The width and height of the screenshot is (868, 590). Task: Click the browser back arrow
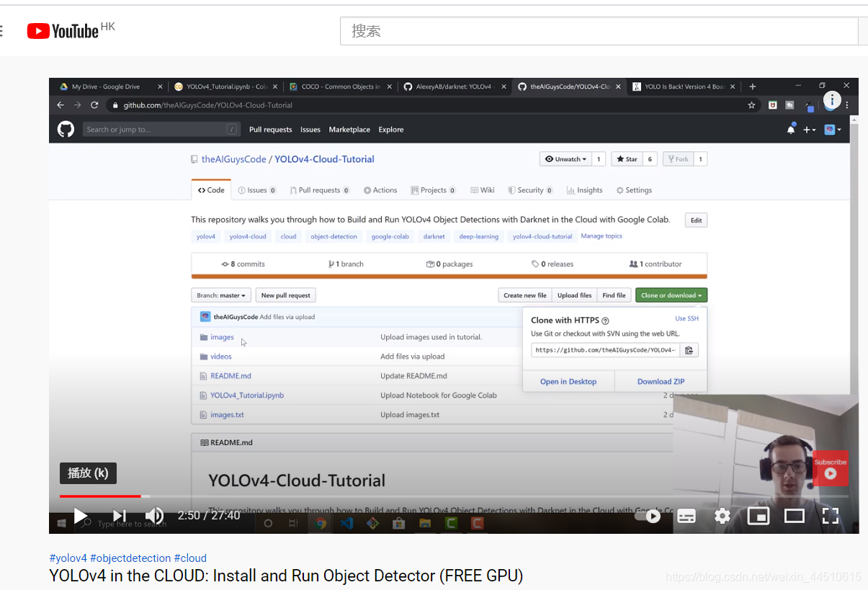tap(61, 105)
